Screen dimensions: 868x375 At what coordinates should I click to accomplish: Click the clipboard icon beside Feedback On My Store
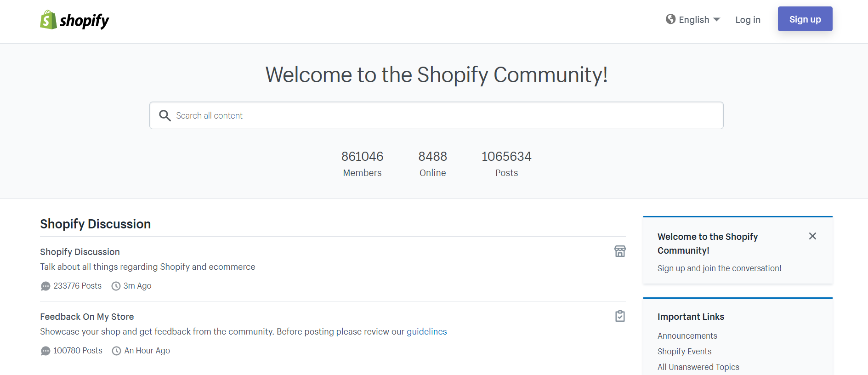coord(620,316)
